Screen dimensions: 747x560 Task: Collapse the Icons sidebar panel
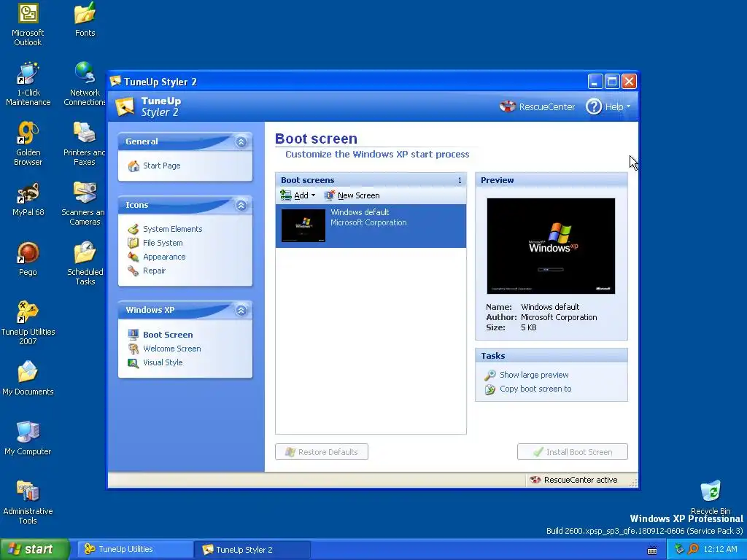click(241, 205)
